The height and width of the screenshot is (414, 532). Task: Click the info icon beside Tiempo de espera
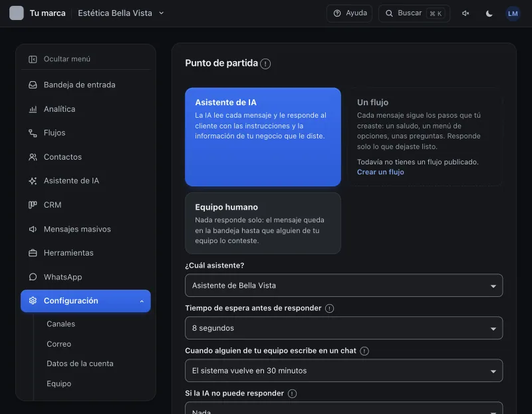click(x=329, y=308)
